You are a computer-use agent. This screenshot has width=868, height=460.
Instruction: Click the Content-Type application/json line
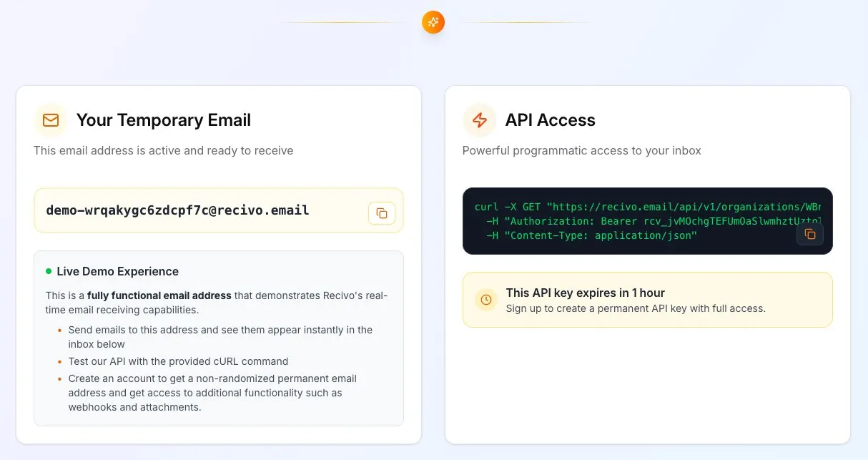591,235
